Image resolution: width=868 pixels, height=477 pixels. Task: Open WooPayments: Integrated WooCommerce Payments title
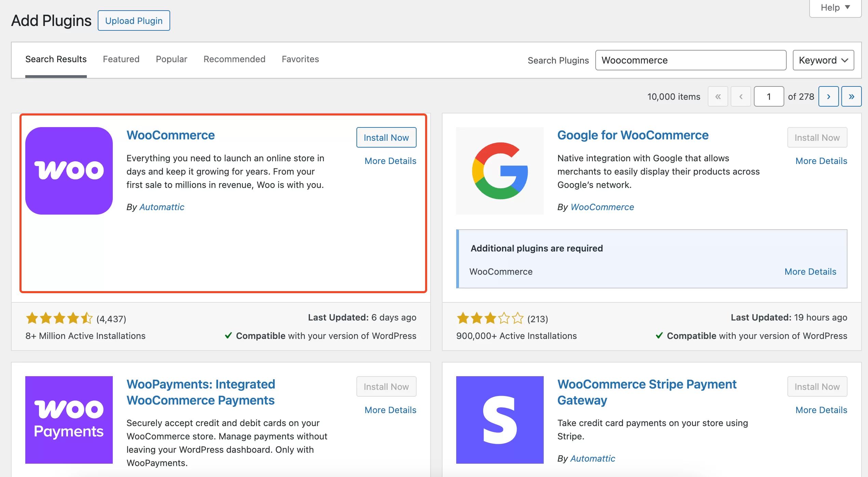coord(201,392)
